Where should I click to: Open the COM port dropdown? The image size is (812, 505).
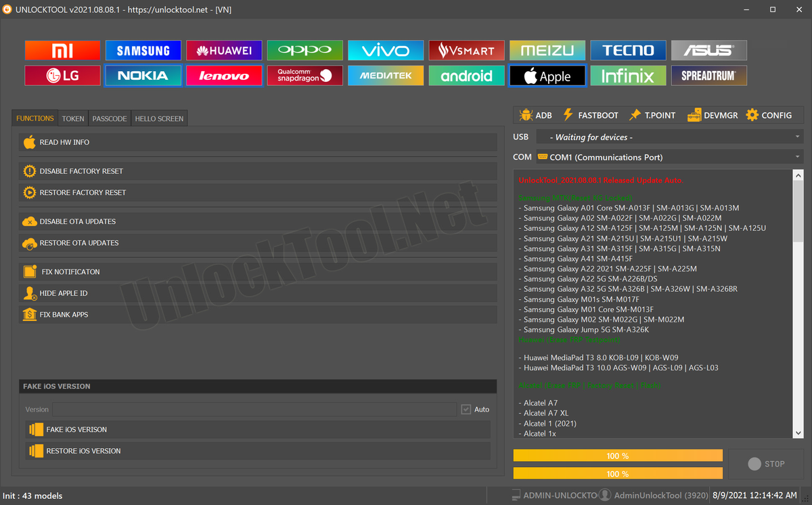click(669, 157)
